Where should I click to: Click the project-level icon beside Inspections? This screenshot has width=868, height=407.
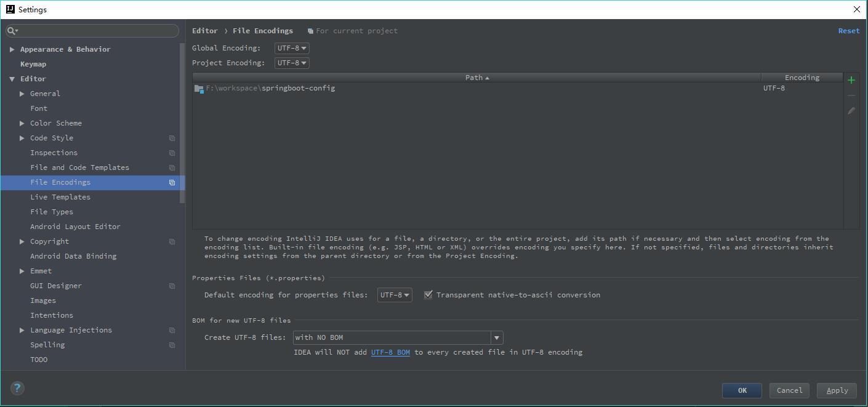coord(172,153)
